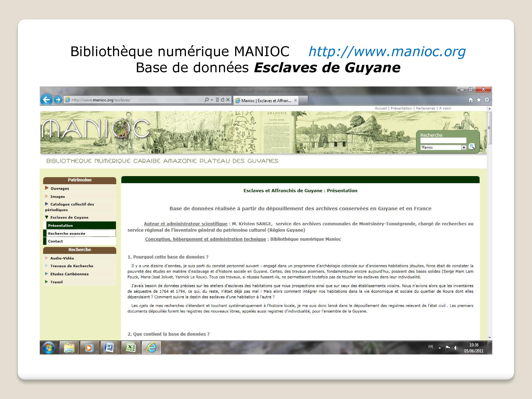Open the Contact sidebar link
The width and height of the screenshot is (532, 399).
coord(55,241)
